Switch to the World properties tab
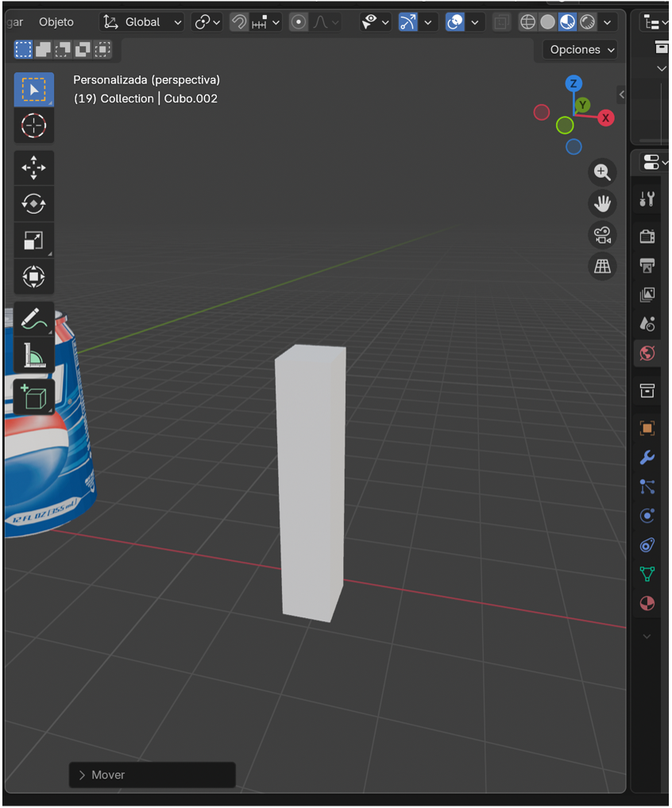This screenshot has height=808, width=672. [x=647, y=354]
